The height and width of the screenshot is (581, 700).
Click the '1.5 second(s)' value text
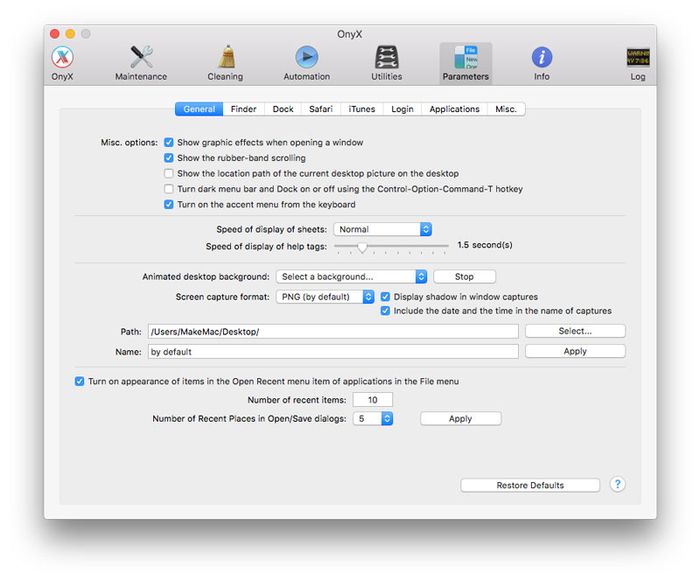pos(485,245)
